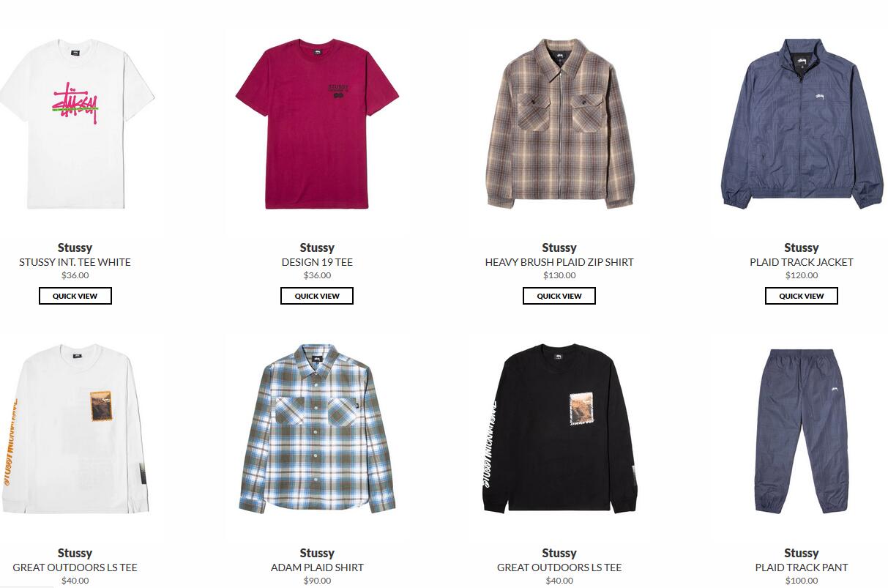Click the Stussy brand name above Plaid Track Jacket
888x588 pixels.
click(802, 248)
